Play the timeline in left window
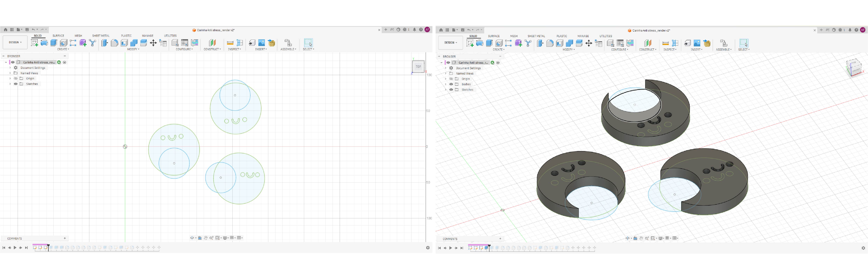The width and height of the screenshot is (868, 279). [15, 248]
